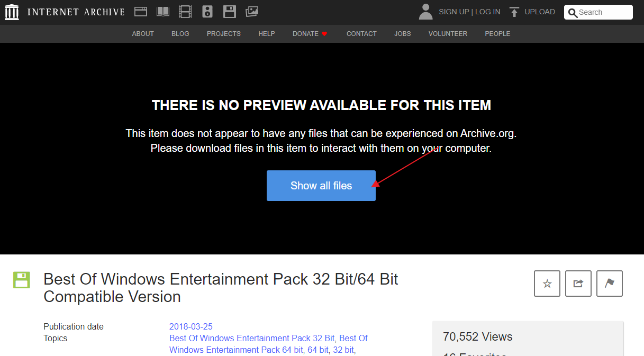Open the Internet Archive home logo
Image resolution: width=644 pixels, height=356 pixels.
12,12
